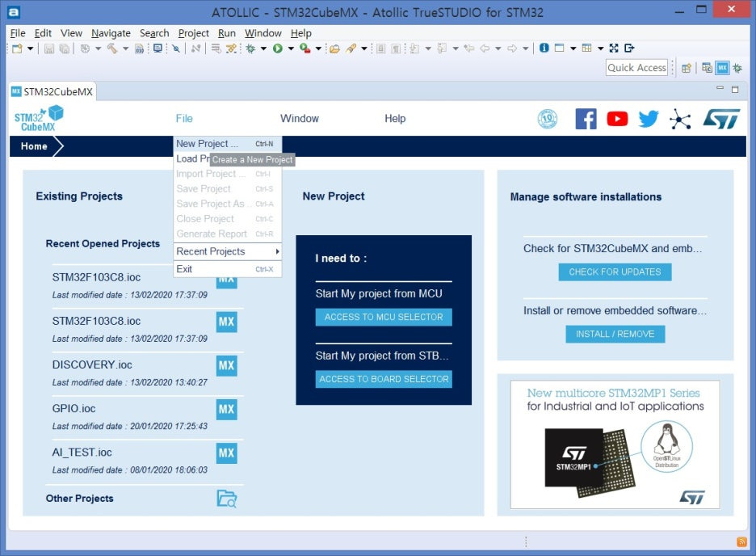Viewport: 756px width, 556px height.
Task: Click the New wizard toolbar icon
Action: point(17,48)
